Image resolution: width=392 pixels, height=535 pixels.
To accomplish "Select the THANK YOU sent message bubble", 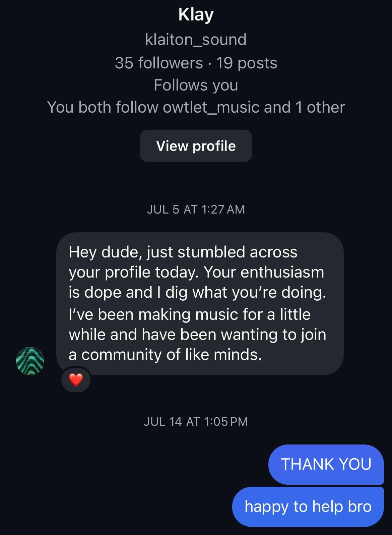I will tap(326, 464).
